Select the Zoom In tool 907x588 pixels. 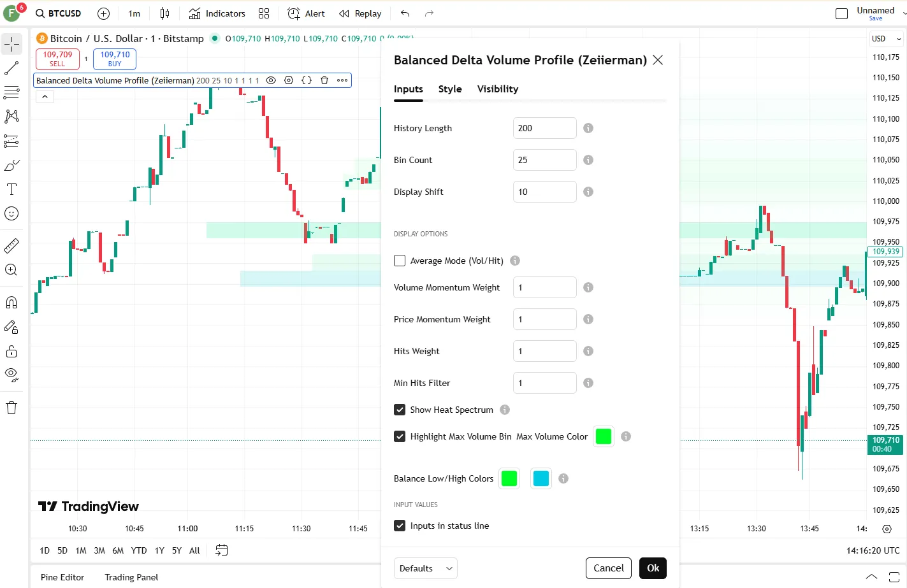11,270
